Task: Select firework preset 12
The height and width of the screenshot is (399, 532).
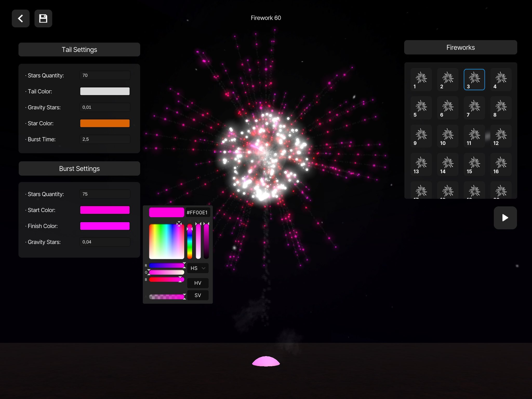Action: click(500, 135)
